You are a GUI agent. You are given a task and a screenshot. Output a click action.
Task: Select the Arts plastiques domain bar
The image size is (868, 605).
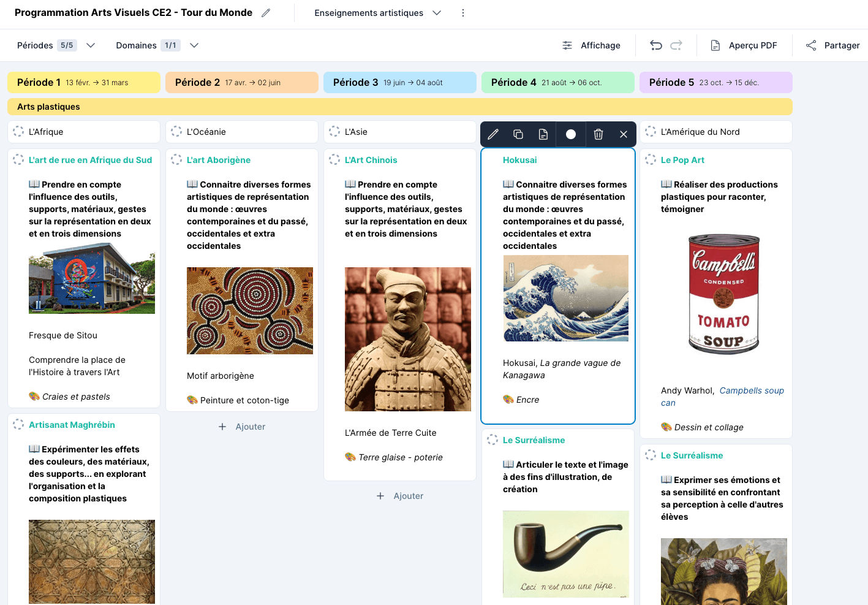pos(400,107)
